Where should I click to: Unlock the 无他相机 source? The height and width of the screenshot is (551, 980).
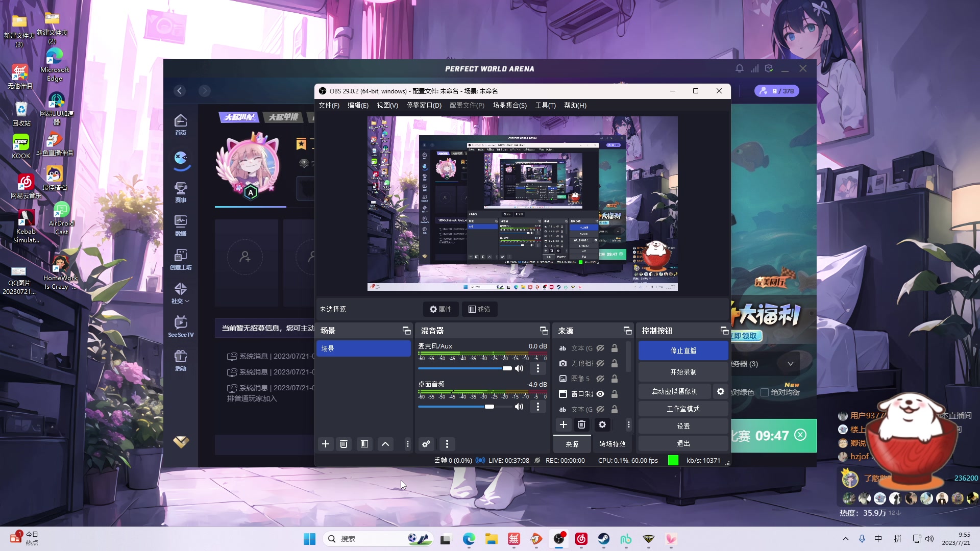click(x=615, y=363)
